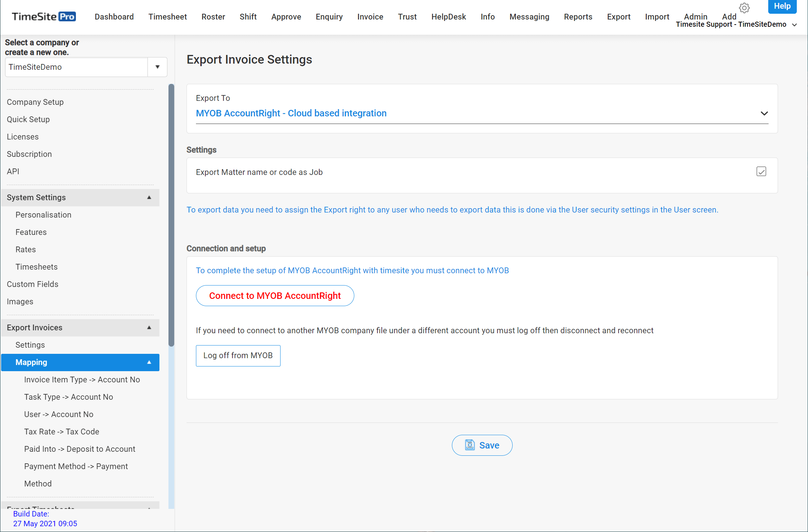Open the Add menu
The width and height of the screenshot is (808, 532).
[729, 16]
